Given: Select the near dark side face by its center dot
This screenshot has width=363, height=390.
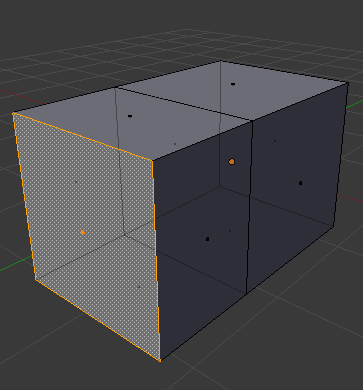Looking at the screenshot, I should (207, 239).
